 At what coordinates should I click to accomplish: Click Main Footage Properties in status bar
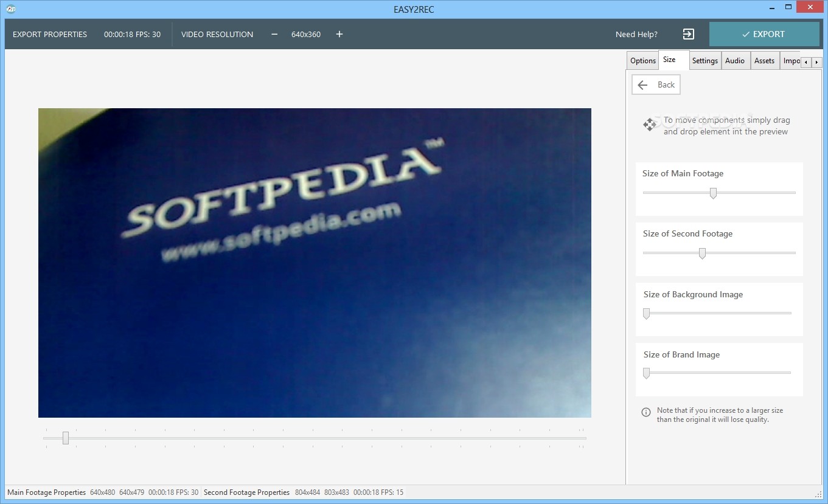pyautogui.click(x=47, y=492)
